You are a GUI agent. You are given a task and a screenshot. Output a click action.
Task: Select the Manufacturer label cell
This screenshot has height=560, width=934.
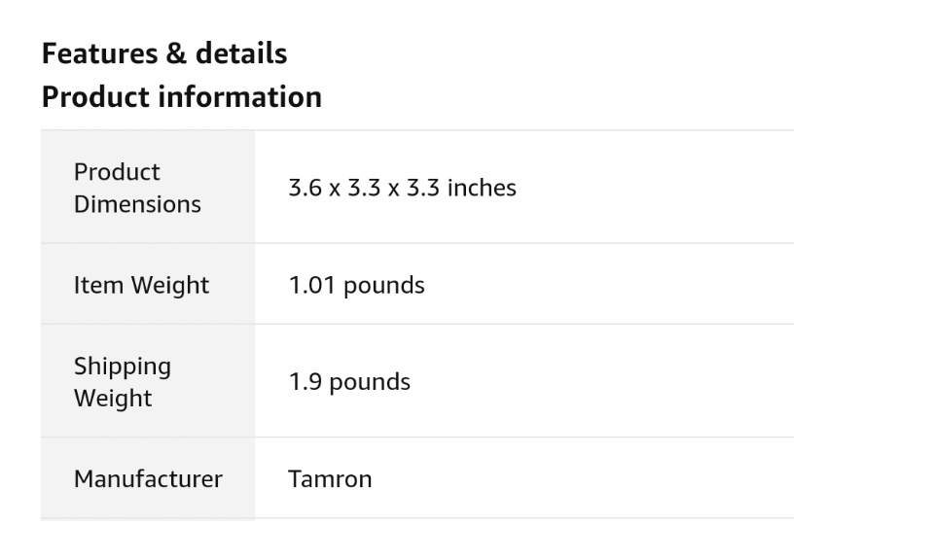pyautogui.click(x=148, y=478)
